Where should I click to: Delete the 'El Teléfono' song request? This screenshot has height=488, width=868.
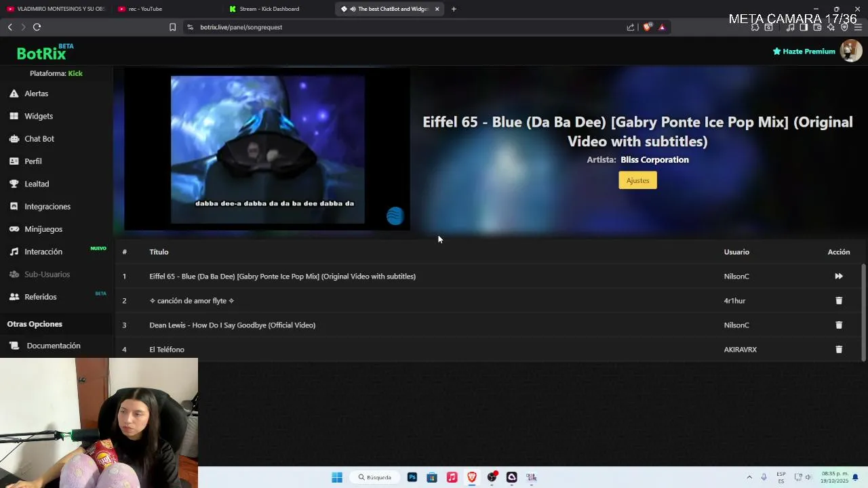[839, 350]
